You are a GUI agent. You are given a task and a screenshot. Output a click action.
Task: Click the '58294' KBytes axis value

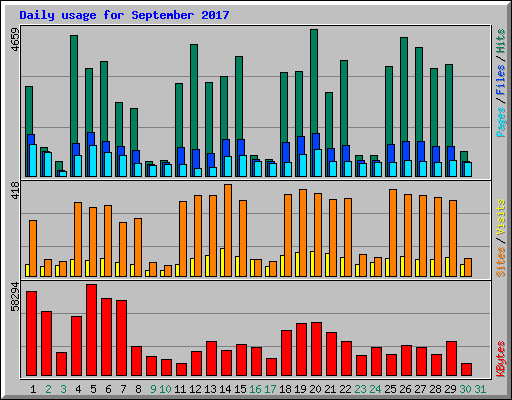15,296
